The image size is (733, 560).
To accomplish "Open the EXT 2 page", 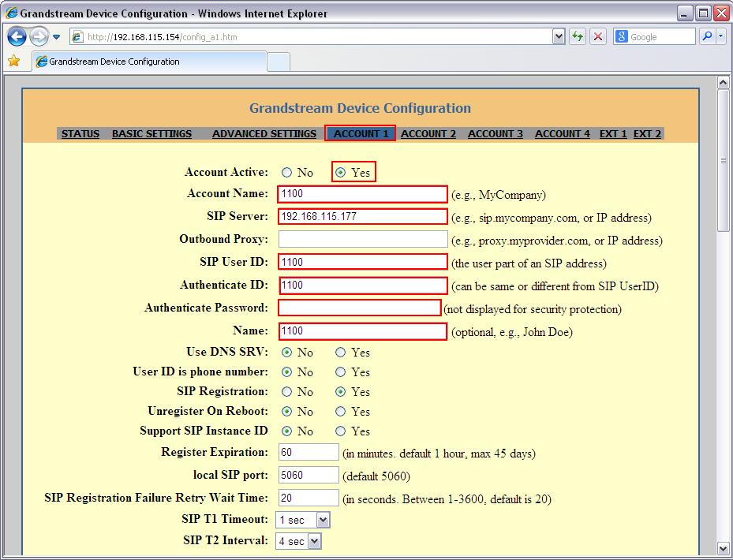I will click(647, 133).
